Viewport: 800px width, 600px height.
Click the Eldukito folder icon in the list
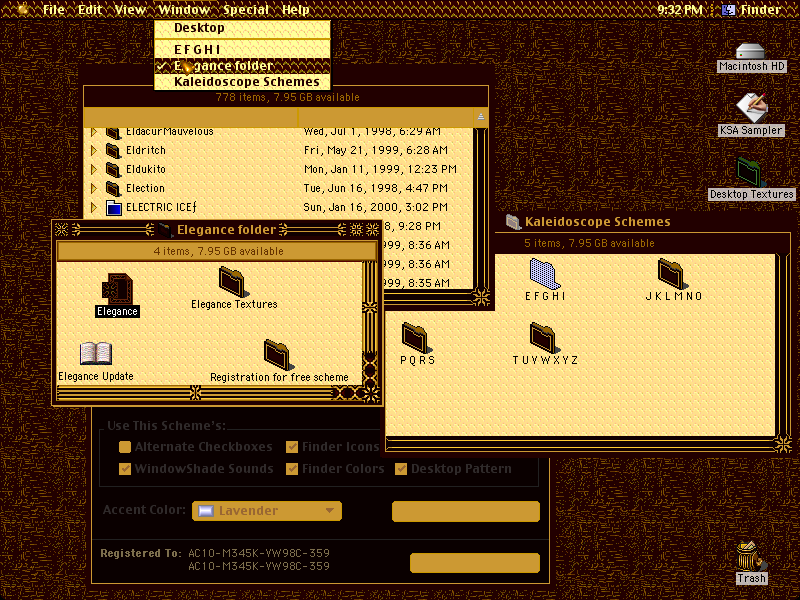click(113, 169)
